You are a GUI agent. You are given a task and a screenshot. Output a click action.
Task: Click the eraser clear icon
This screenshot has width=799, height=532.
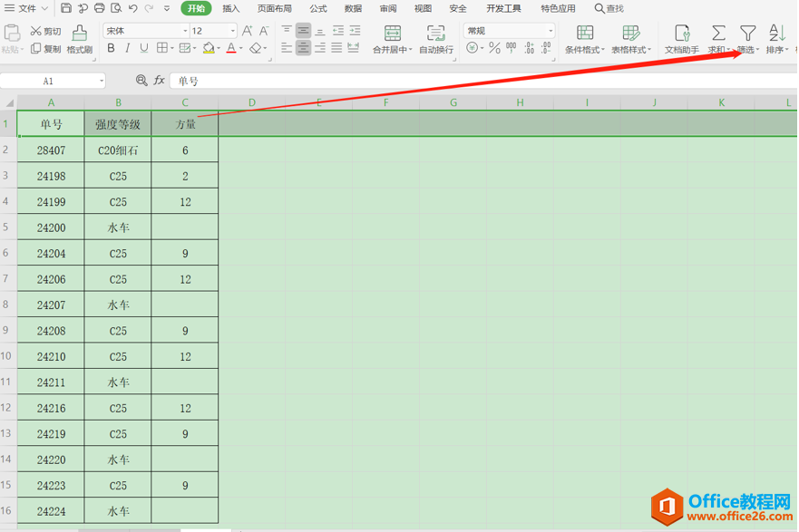tap(256, 48)
